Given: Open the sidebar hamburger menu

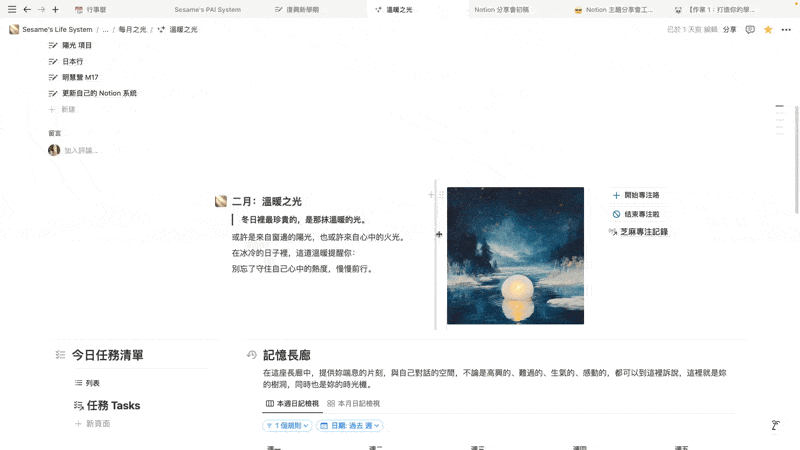Looking at the screenshot, I should 12,9.
